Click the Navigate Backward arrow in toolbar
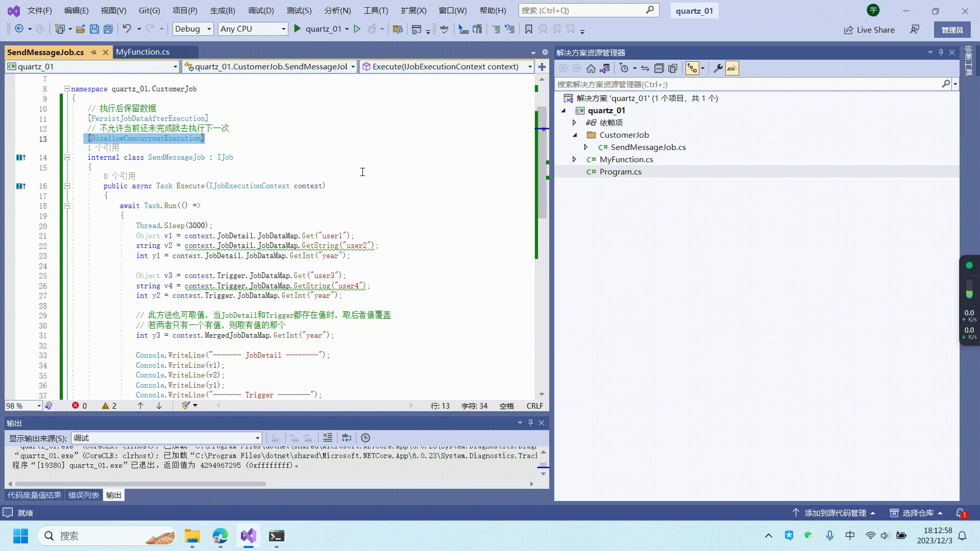The height and width of the screenshot is (551, 980). coord(19,29)
